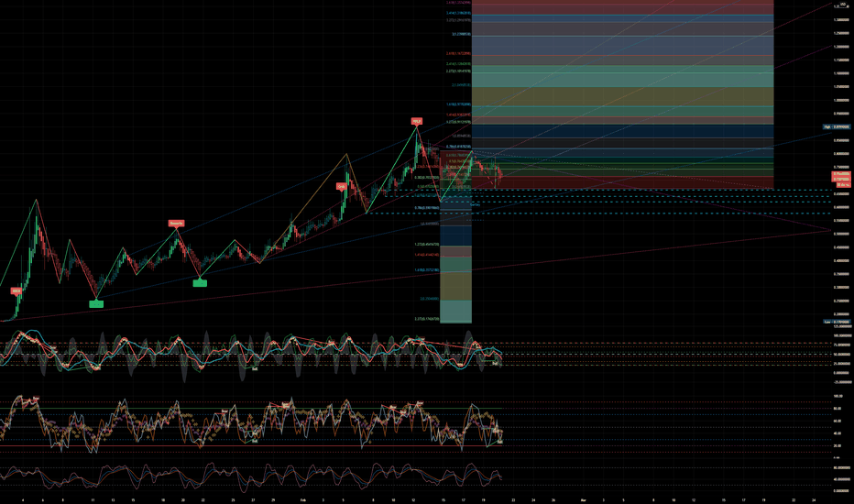This screenshot has height=504, width=854.
Task: Select the dark navy band of upper Fibonacci extension
Action: pyautogui.click(x=622, y=131)
